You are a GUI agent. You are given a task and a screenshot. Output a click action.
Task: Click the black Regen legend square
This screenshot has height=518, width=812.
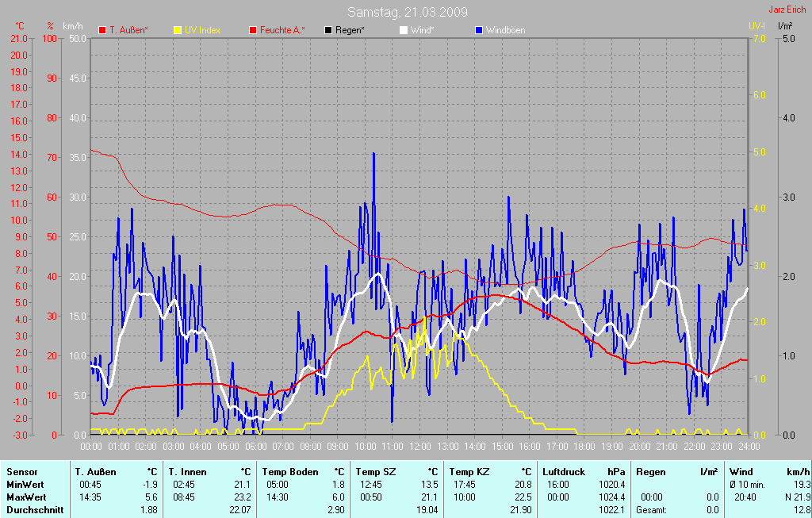pyautogui.click(x=328, y=30)
